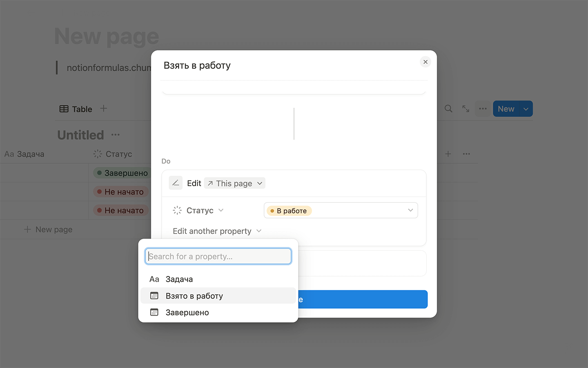The width and height of the screenshot is (588, 368).
Task: Open Untitled database options dots
Action: (116, 135)
